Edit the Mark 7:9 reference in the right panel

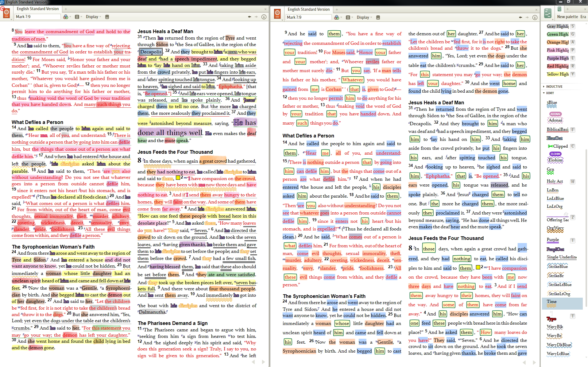pyautogui.click(x=308, y=17)
